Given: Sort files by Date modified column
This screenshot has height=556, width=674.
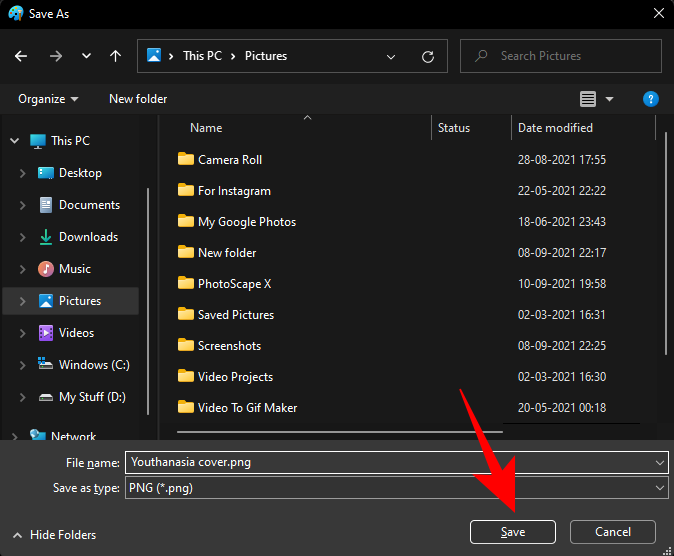Looking at the screenshot, I should pos(555,128).
